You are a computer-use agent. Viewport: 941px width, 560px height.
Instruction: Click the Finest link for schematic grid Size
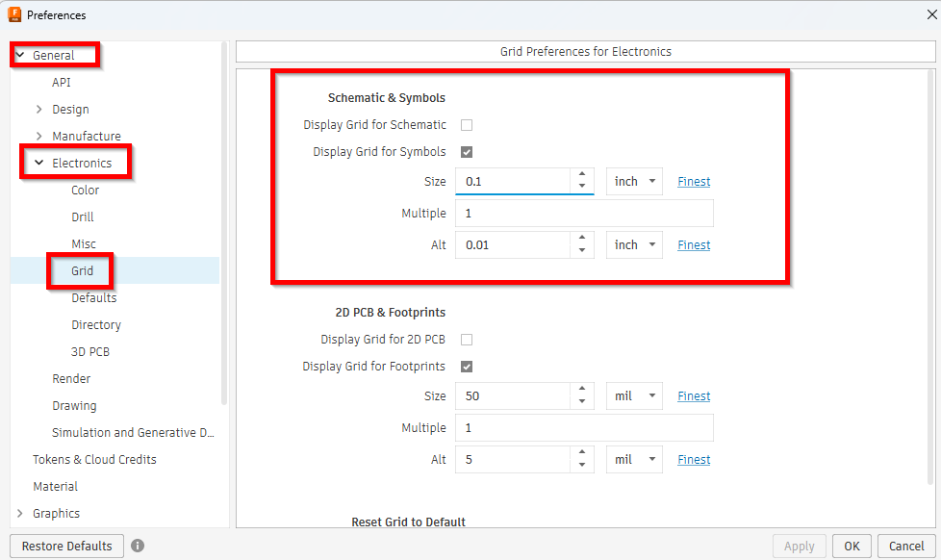pyautogui.click(x=693, y=181)
